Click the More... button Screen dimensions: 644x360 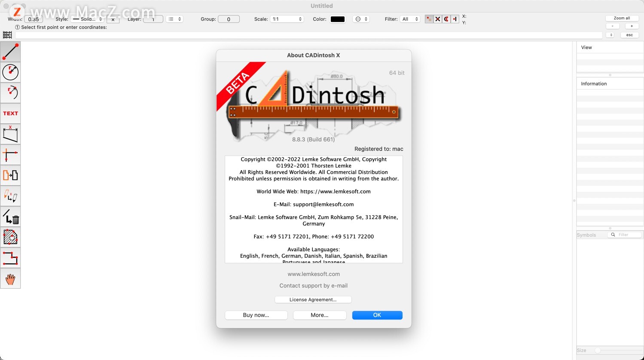(x=320, y=315)
